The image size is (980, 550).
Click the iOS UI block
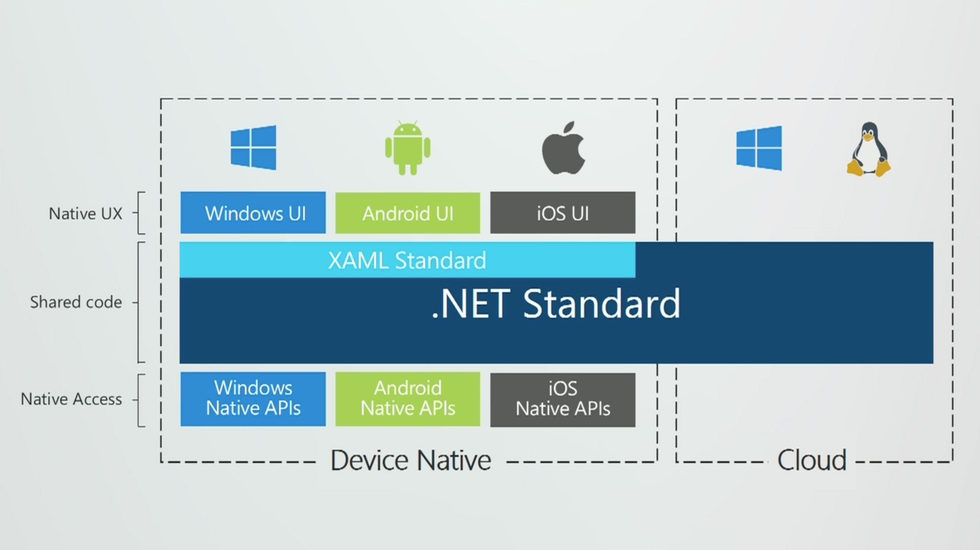click(x=562, y=213)
